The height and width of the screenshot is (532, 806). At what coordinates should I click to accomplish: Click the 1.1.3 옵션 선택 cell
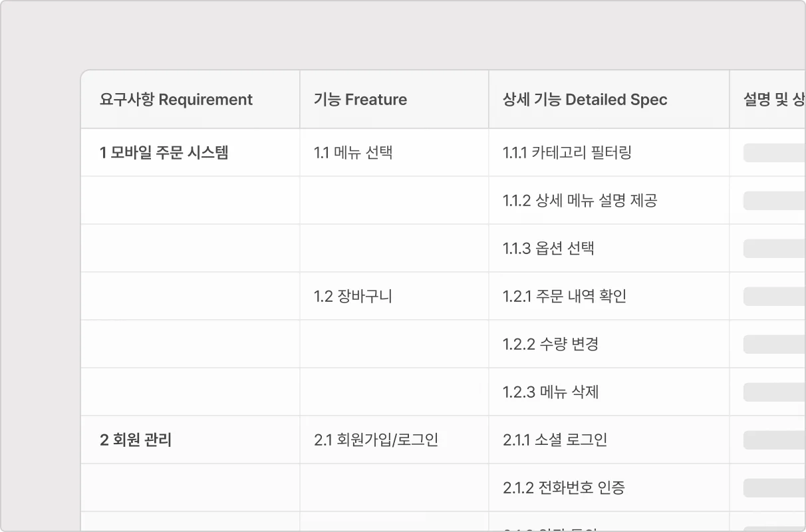(549, 249)
